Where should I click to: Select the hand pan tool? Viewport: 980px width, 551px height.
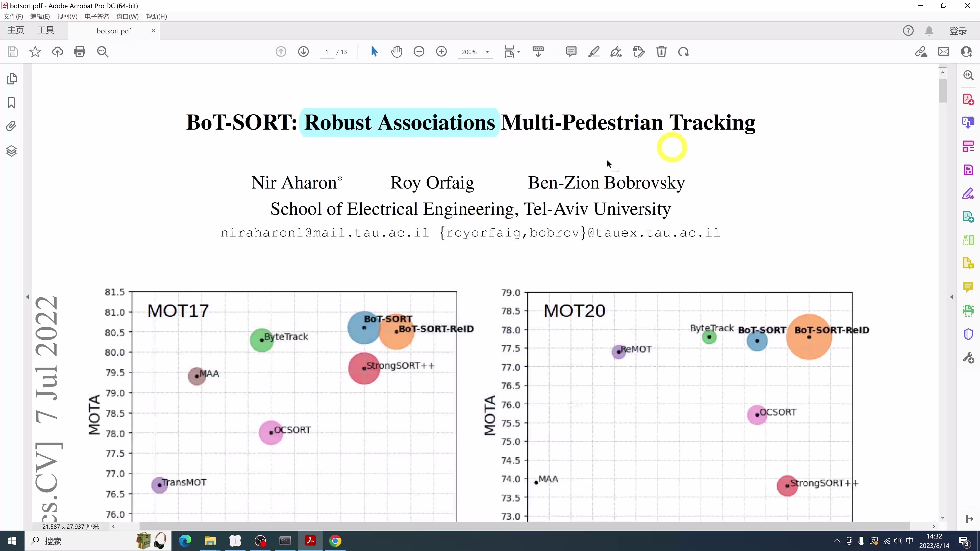396,52
